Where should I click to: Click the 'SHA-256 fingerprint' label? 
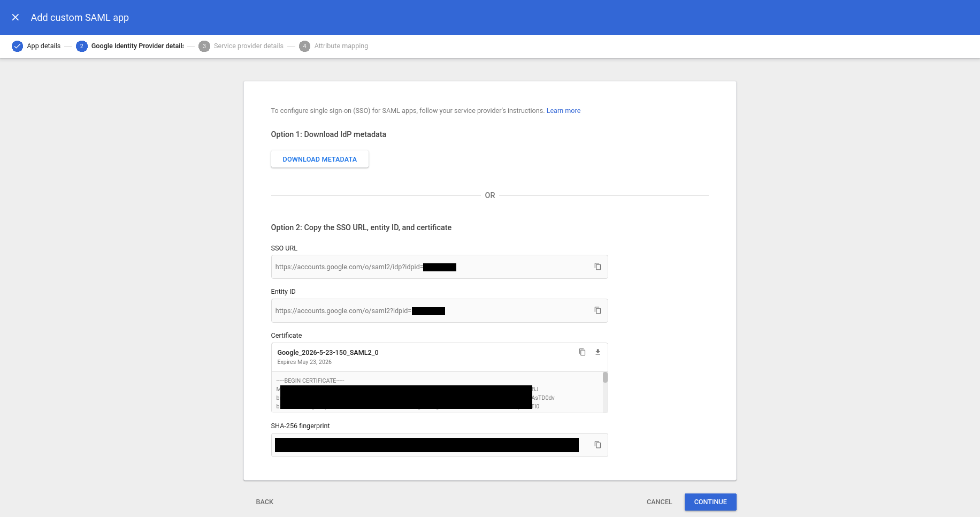pos(300,426)
